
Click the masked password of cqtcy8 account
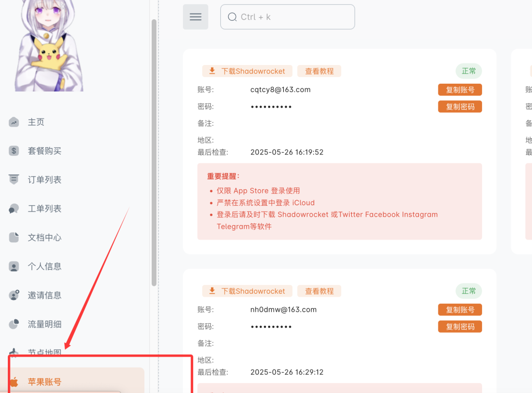(x=271, y=107)
